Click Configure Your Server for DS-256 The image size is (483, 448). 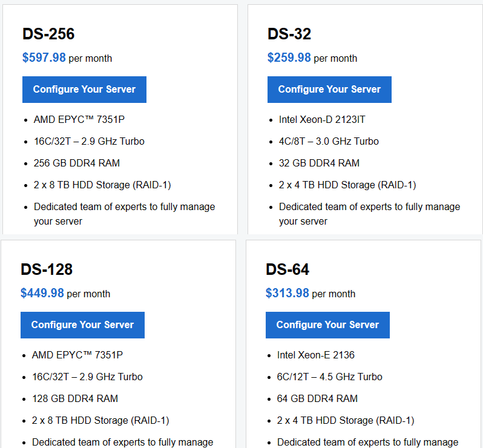click(x=84, y=90)
